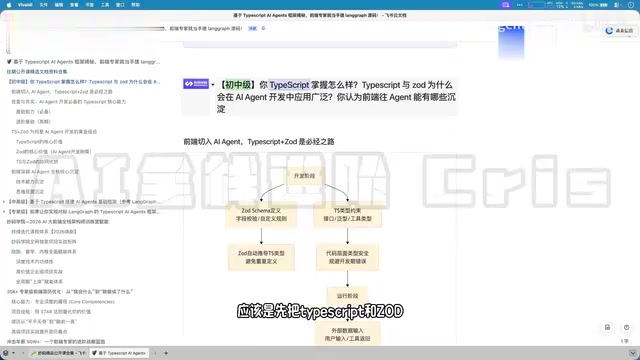
Task: Go to outline item Zod的核心价值
Action: [x=53, y=151]
